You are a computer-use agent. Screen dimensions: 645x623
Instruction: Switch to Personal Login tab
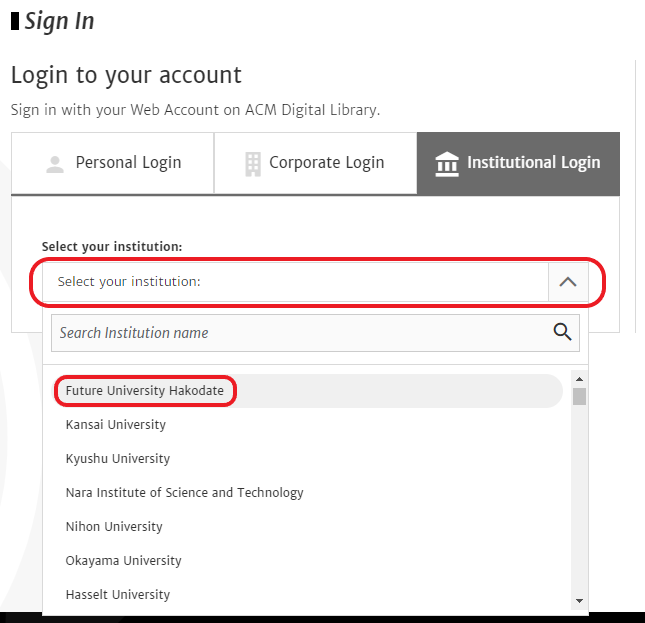click(x=113, y=163)
